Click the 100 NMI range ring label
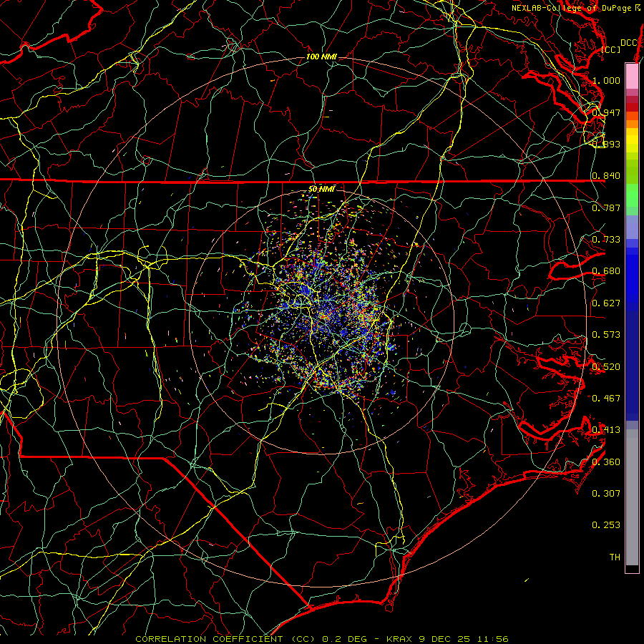The width and height of the screenshot is (644, 644). tap(321, 57)
